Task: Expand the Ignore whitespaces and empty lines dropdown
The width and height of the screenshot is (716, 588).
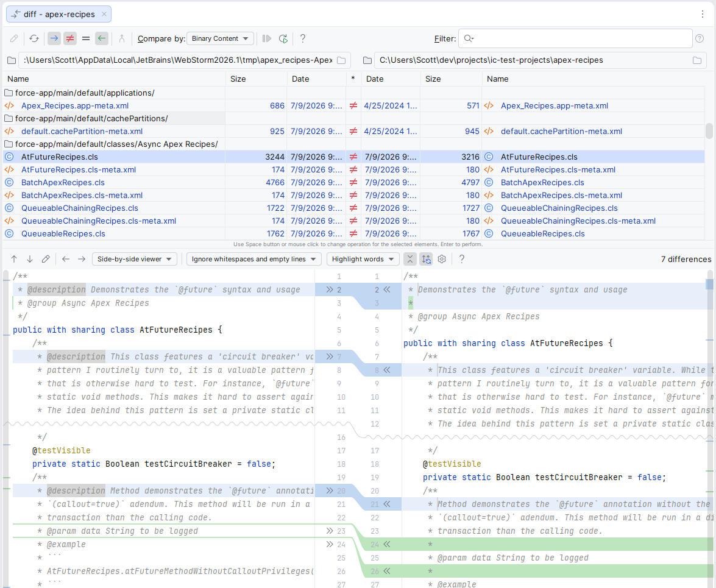Action: [254, 260]
